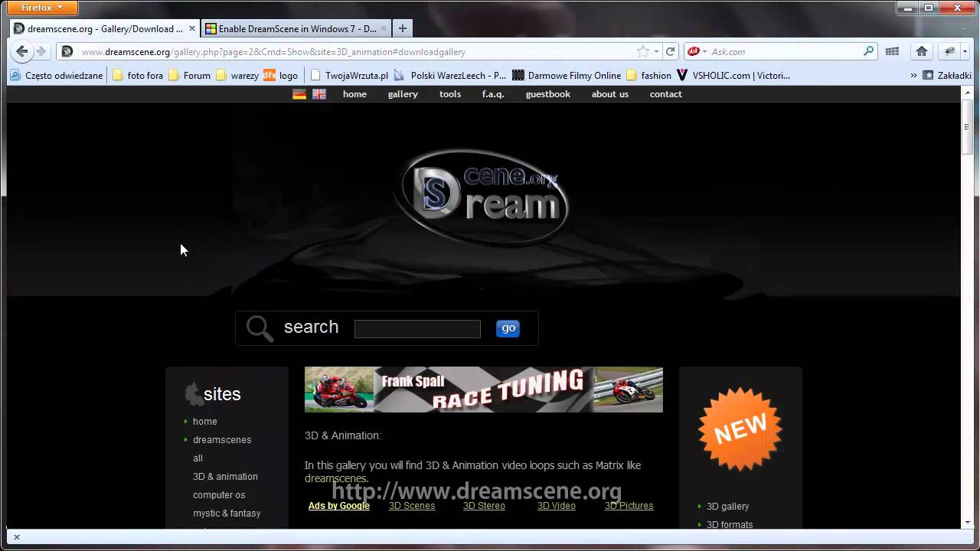Screen dimensions: 980x551
Task: Click the search magnifier in Ask.com box
Action: [868, 51]
